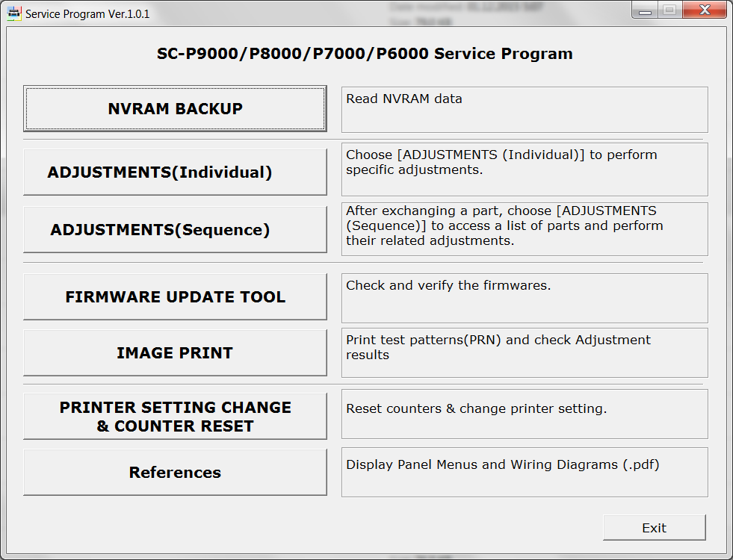Close the Service Program window
The width and height of the screenshot is (733, 560).
click(x=703, y=10)
